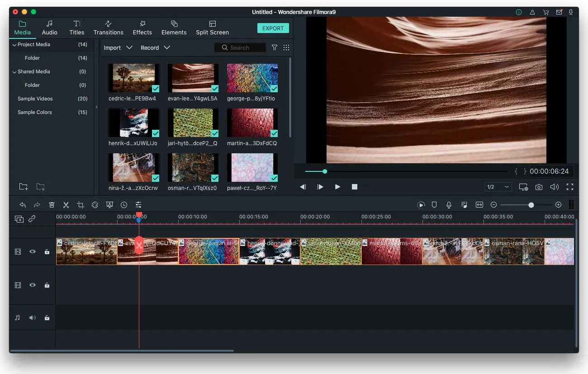Lock the second video track

(x=47, y=285)
